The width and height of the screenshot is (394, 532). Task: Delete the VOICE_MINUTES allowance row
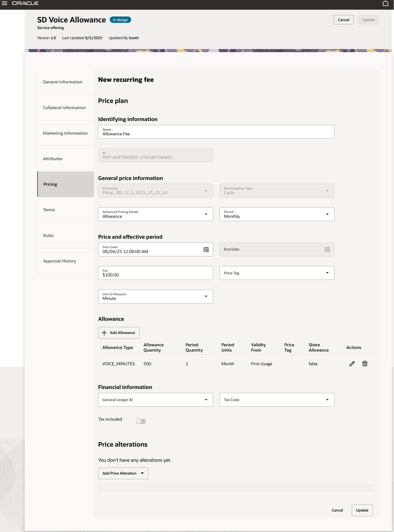[365, 363]
